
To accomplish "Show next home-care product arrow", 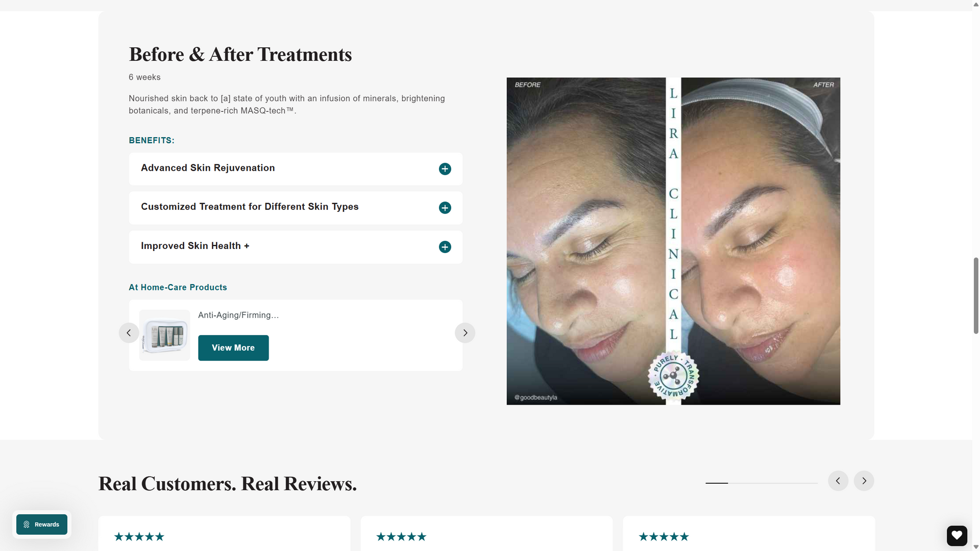I will [464, 333].
